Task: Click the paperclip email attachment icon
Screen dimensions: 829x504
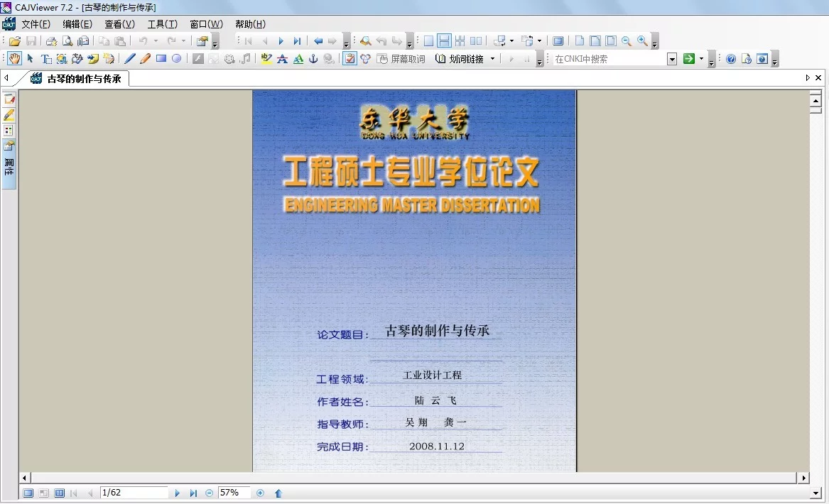Action: (x=84, y=41)
